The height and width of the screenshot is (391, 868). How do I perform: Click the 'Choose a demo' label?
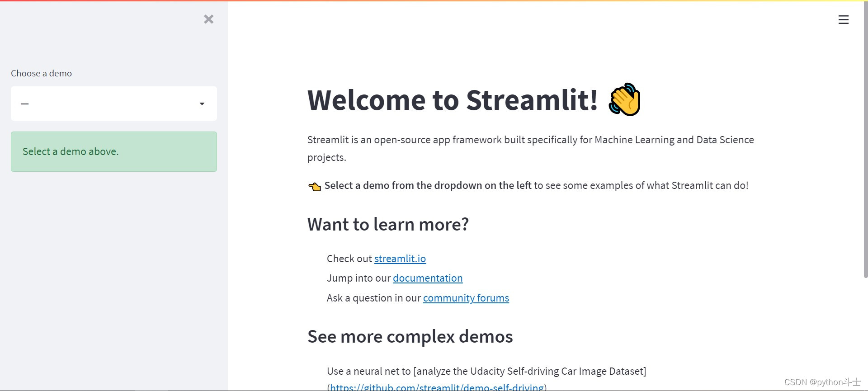pos(41,73)
